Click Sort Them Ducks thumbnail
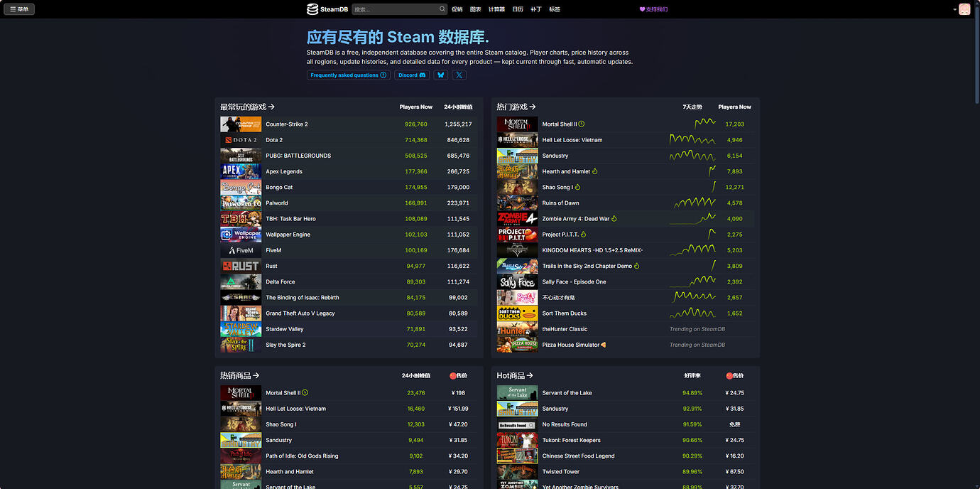This screenshot has height=489, width=980. pos(517,313)
